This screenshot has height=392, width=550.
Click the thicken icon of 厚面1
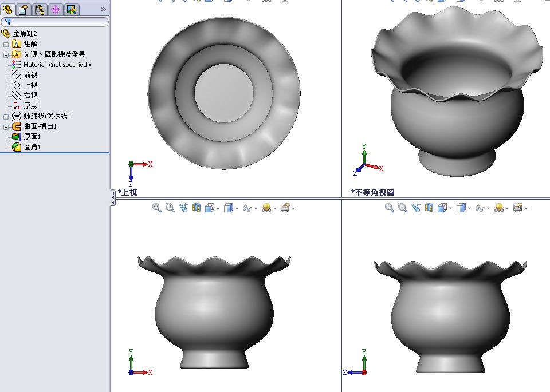click(x=16, y=137)
